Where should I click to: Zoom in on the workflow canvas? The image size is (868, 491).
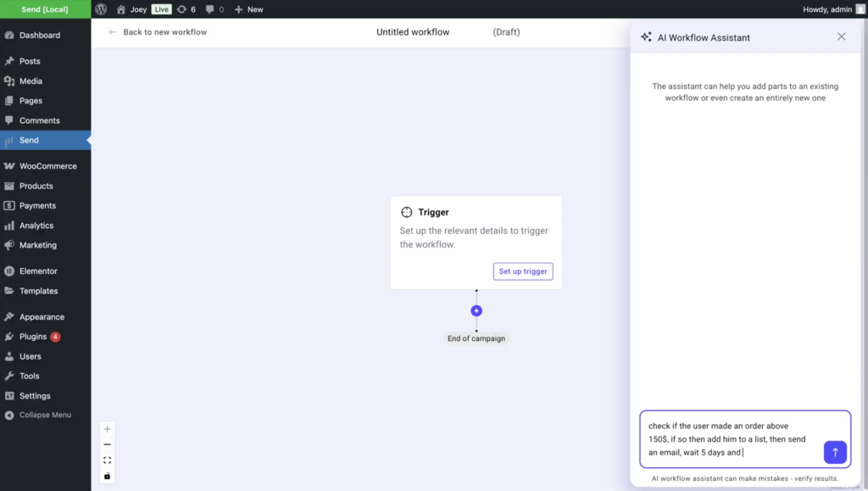pos(108,429)
